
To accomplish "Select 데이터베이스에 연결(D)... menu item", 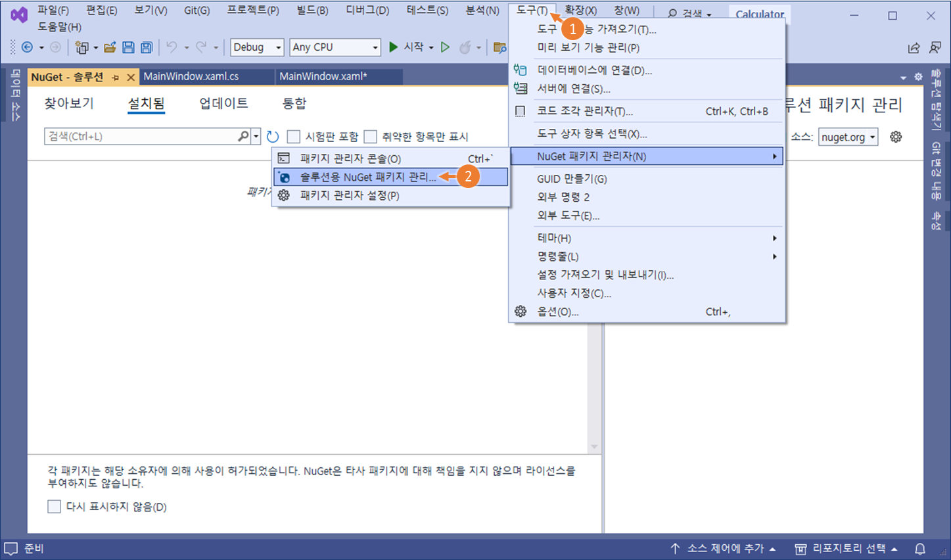I will click(x=647, y=70).
